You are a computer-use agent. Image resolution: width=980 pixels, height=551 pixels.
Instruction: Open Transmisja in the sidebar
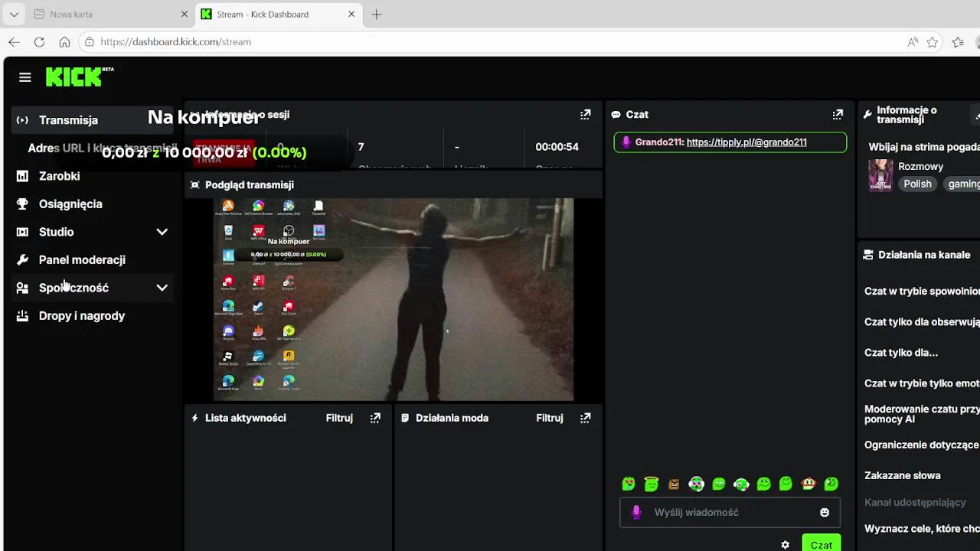(92, 120)
